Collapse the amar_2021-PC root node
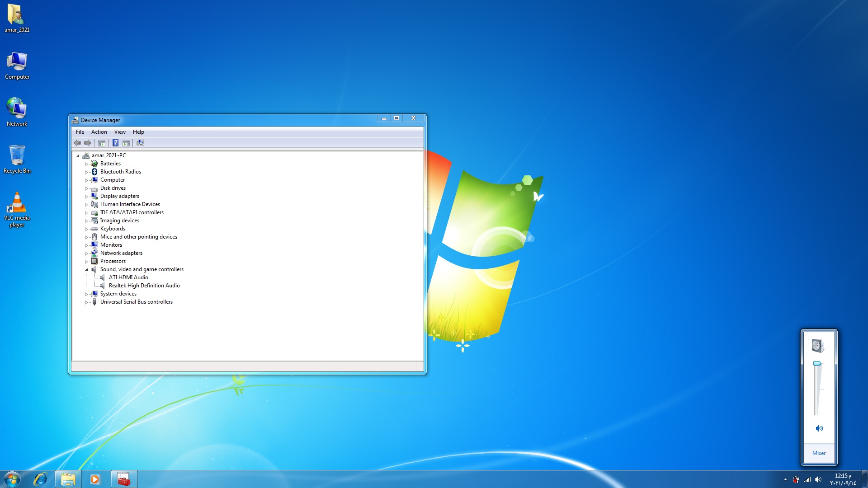Image resolution: width=868 pixels, height=488 pixels. tap(78, 156)
